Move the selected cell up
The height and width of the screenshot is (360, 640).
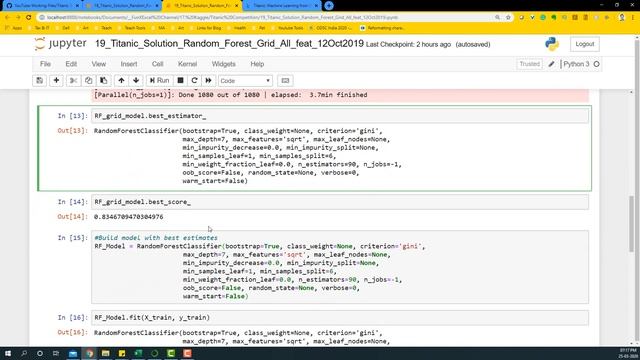coord(121,80)
